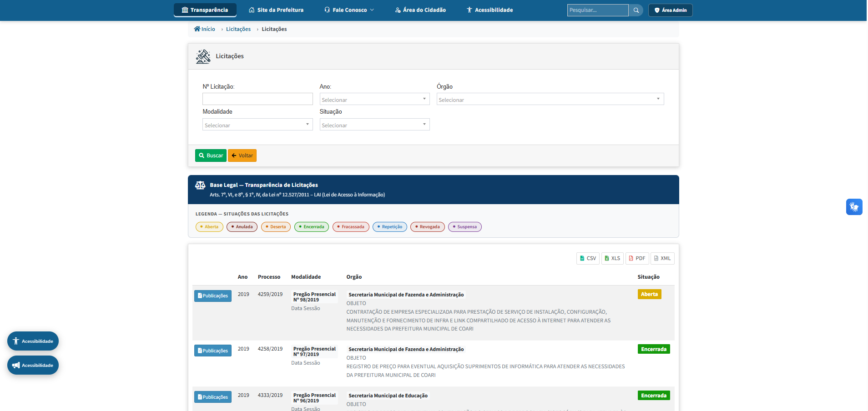Open Área Admin
The image size is (868, 411).
(x=670, y=10)
